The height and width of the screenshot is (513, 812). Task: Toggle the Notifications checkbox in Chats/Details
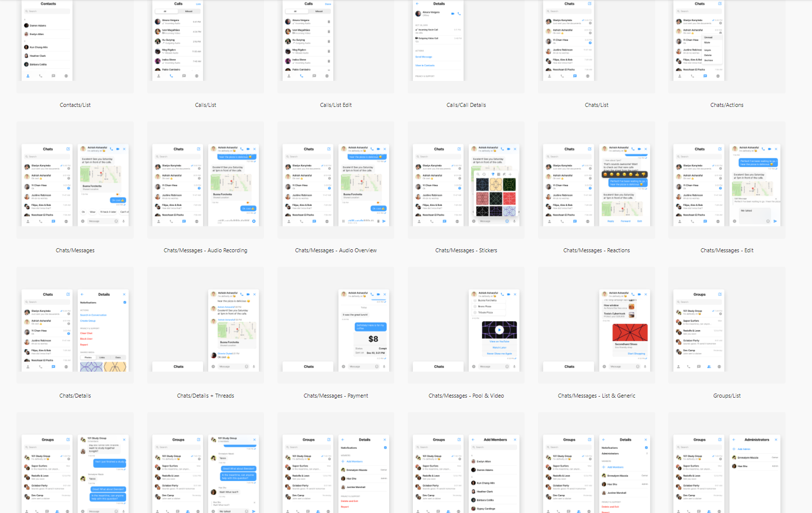pyautogui.click(x=125, y=302)
